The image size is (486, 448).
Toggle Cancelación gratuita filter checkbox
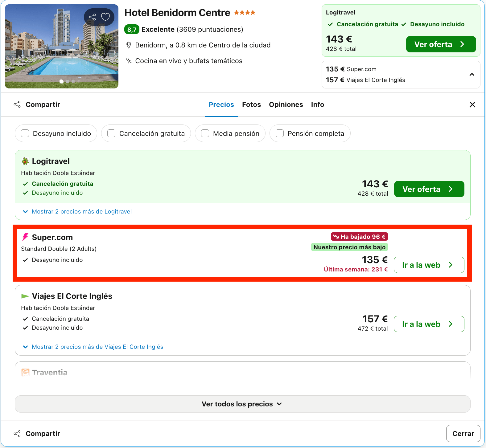[x=111, y=133]
